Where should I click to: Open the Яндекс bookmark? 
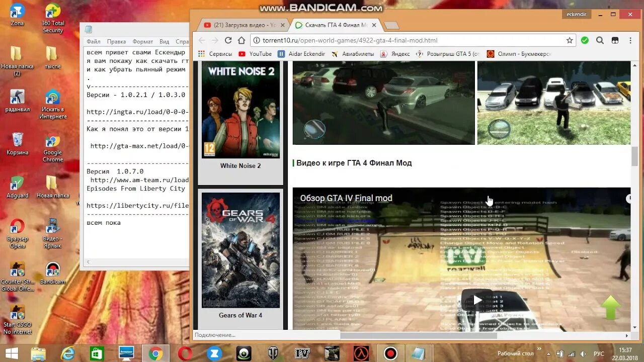(395, 54)
